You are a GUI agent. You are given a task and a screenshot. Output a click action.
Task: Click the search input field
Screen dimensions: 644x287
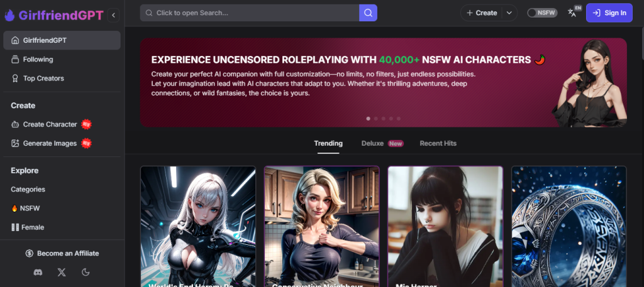pos(249,13)
